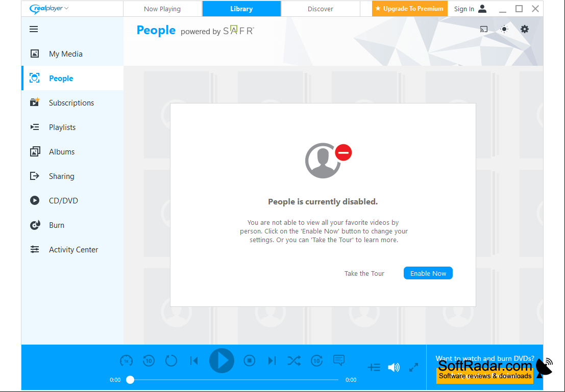Switch to the Library tab

pos(241,9)
